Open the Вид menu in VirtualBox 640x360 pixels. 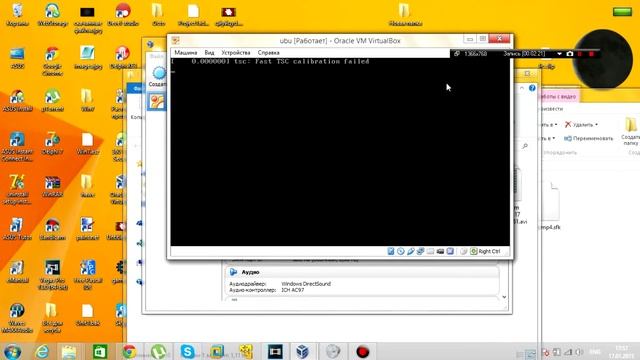[209, 53]
